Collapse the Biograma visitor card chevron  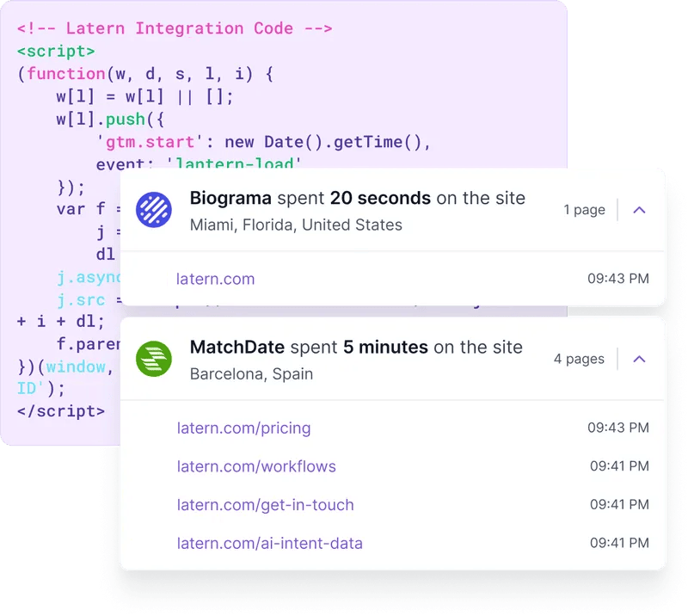pos(639,210)
